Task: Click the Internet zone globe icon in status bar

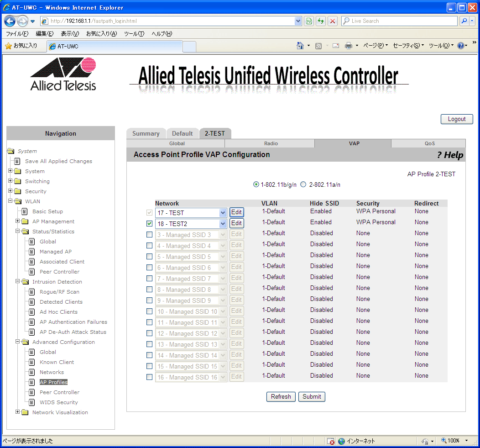Action: click(x=342, y=441)
